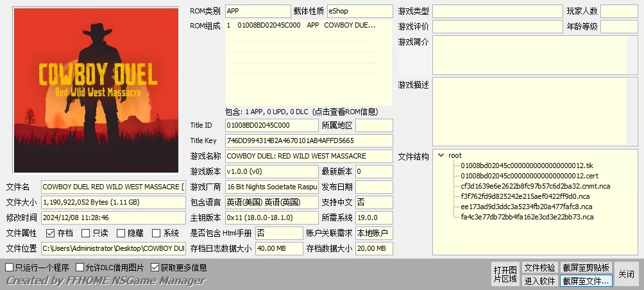This screenshot has height=290, width=644.
Task: Uncheck 获取更多信息 checkbox
Action: 155,268
